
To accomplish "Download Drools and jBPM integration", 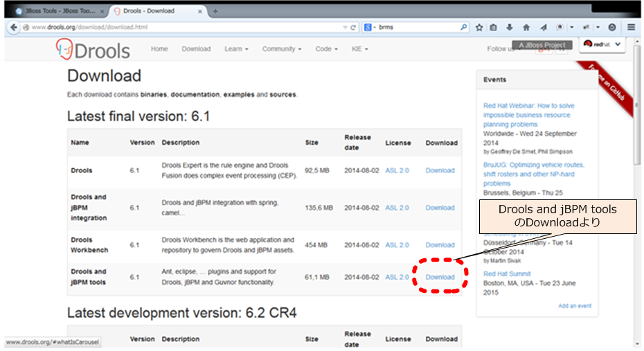I will 440,208.
